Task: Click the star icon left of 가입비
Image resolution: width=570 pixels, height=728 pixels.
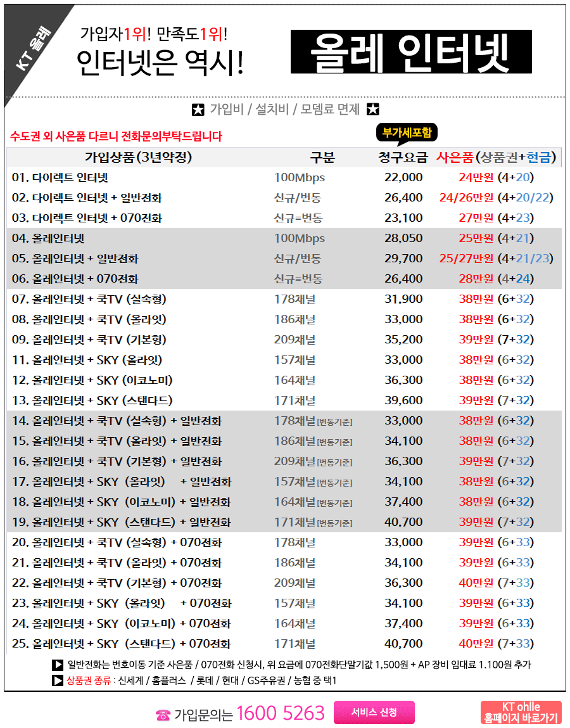Action: [x=198, y=110]
